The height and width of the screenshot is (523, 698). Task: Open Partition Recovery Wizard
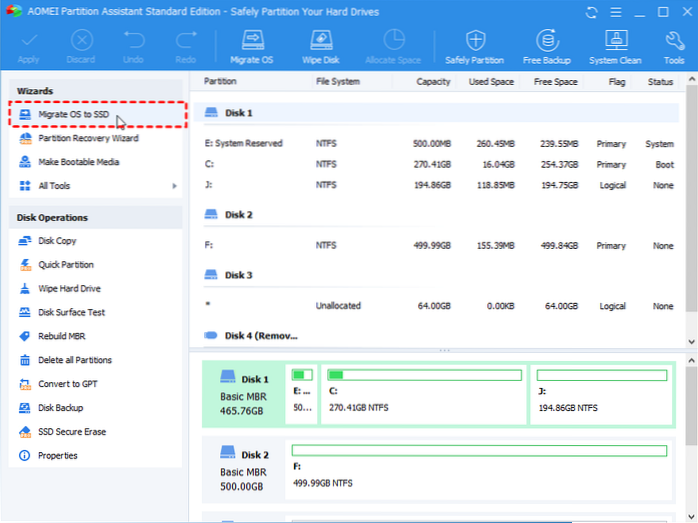(88, 138)
